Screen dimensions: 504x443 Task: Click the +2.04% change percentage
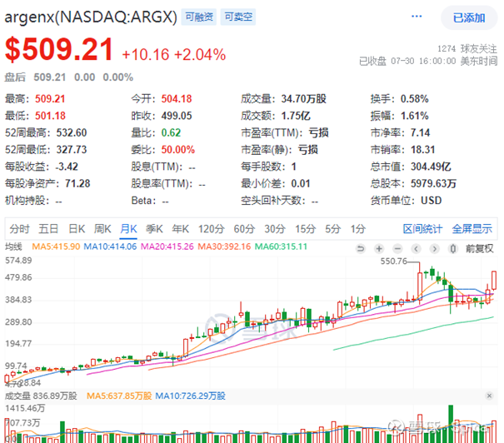pos(200,55)
